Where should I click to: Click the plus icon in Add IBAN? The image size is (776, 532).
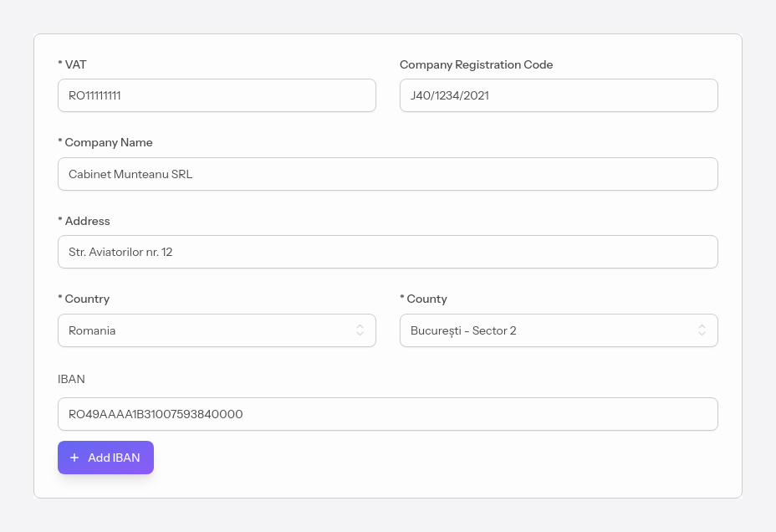coord(74,458)
